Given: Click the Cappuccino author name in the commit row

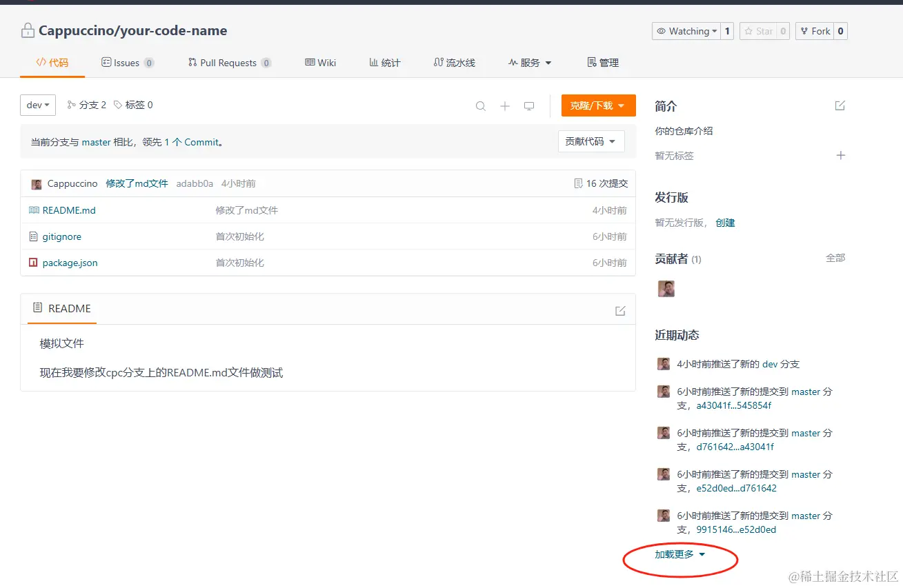Looking at the screenshot, I should [72, 183].
